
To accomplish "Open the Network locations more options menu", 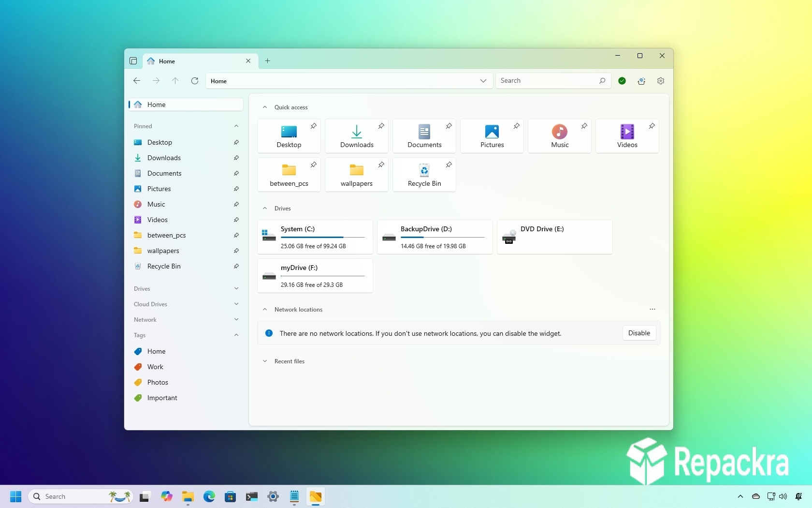I will click(x=652, y=309).
